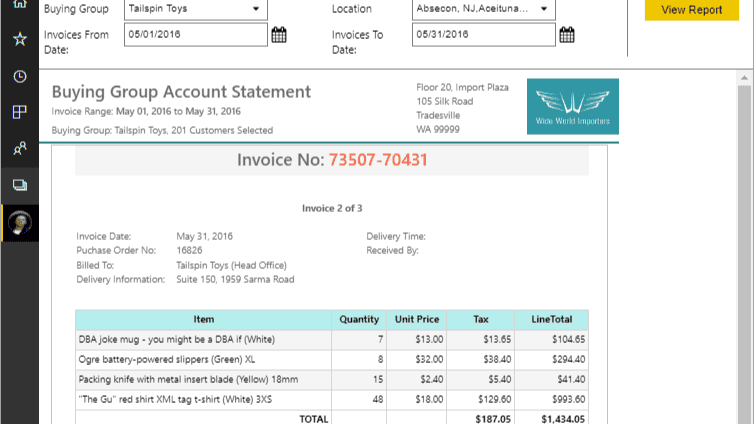754x424 pixels.
Task: Open Favorites star in sidebar
Action: (x=19, y=40)
